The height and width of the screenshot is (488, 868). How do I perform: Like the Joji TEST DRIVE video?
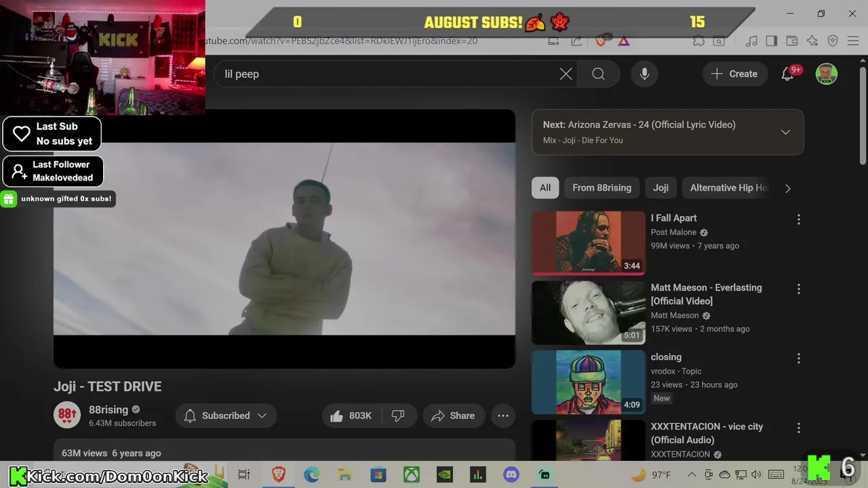point(351,415)
